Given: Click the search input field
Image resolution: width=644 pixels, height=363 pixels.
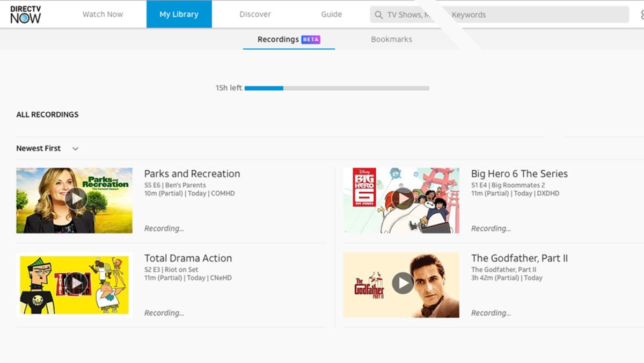Looking at the screenshot, I should [499, 14].
